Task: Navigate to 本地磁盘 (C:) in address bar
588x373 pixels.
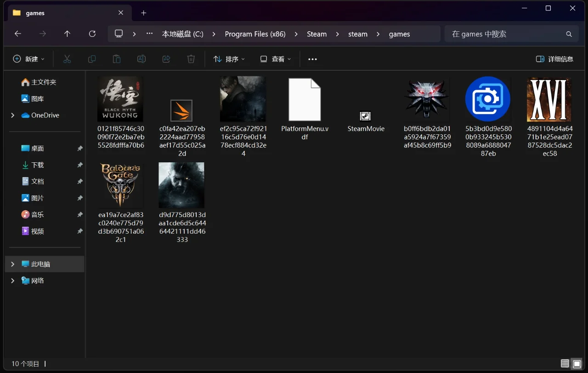Action: pyautogui.click(x=182, y=34)
